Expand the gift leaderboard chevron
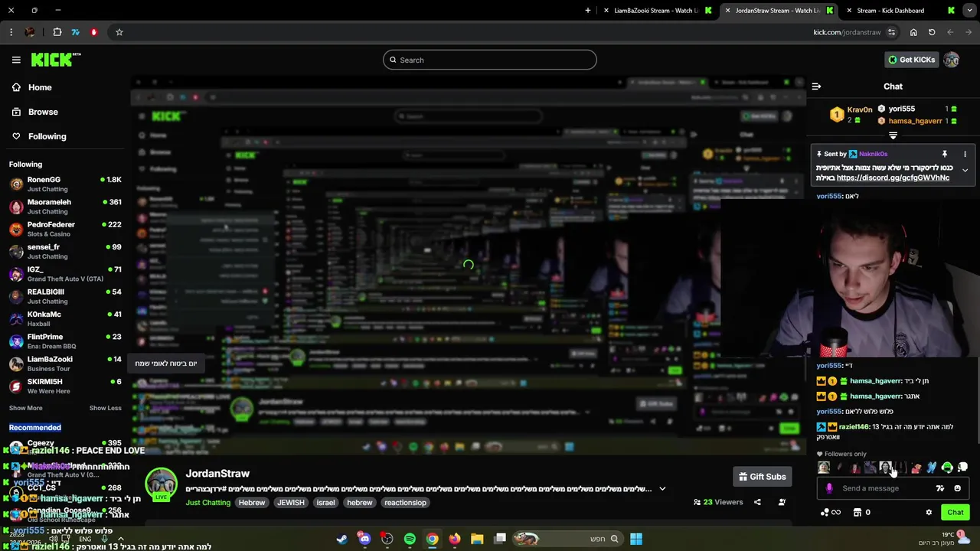The height and width of the screenshot is (551, 980). [893, 135]
